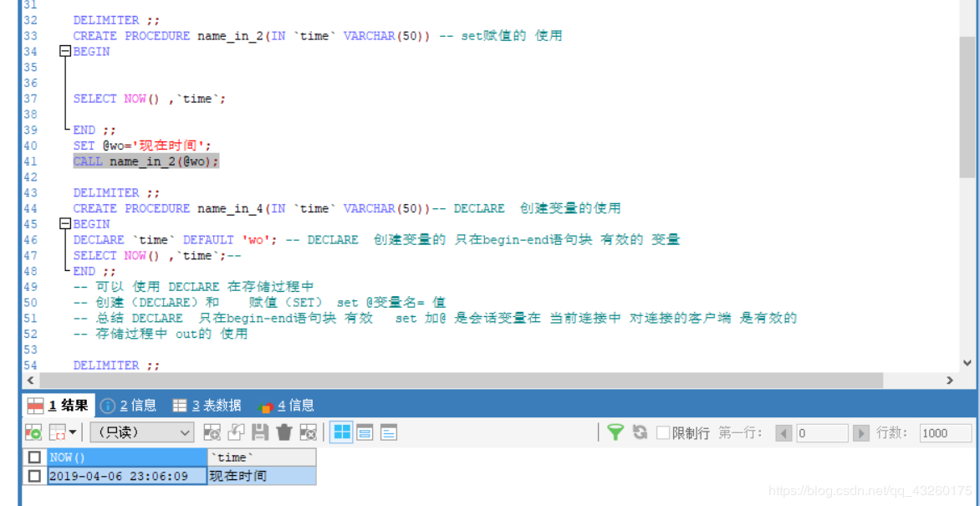Click END ;; on line 39

coord(94,130)
